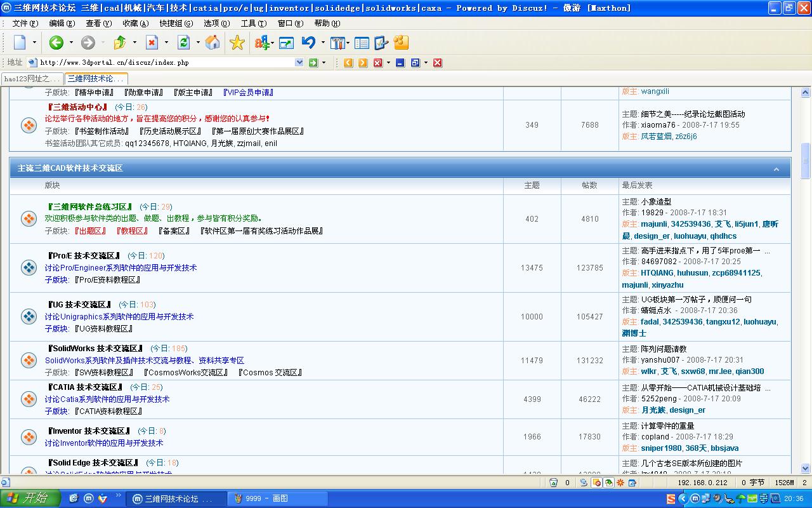Open the 『三维活动中心』 forum link
This screenshot has height=508, width=812.
point(77,107)
